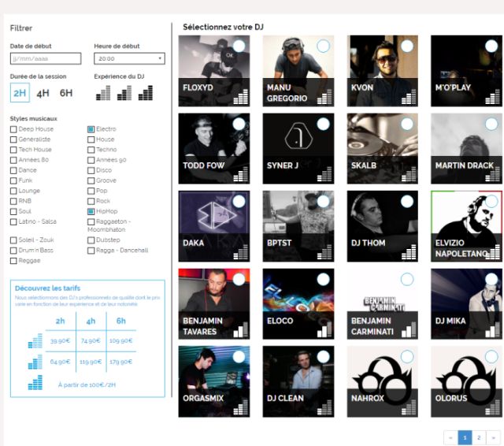The height and width of the screenshot is (446, 504).
Task: Uncheck the Electro music style checkbox
Action: 91,129
